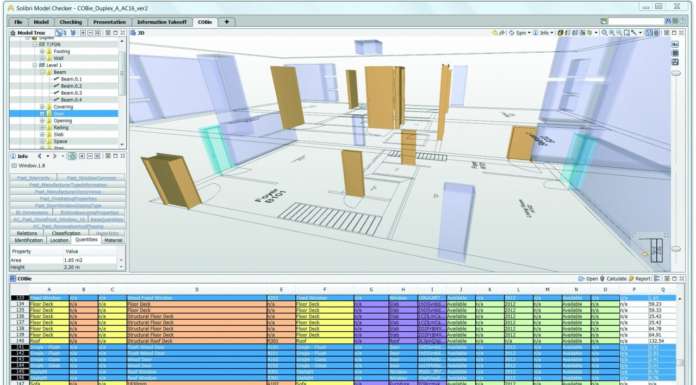Click the Height property row

tap(64, 267)
